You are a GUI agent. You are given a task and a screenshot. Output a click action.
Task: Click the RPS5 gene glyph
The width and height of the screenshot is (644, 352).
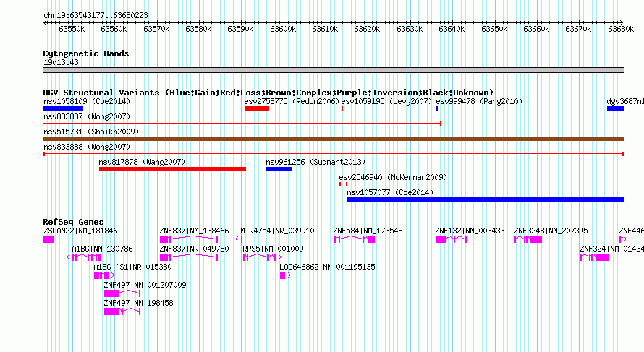tap(262, 257)
